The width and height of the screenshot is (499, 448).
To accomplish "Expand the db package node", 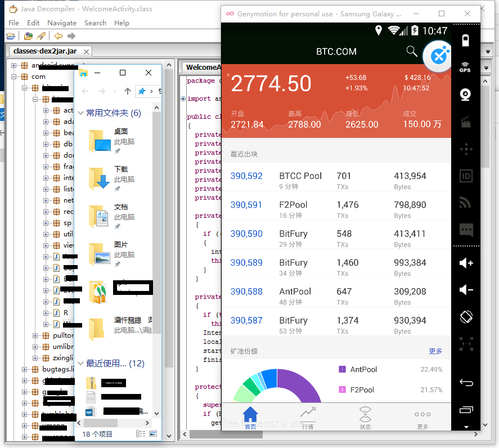I will [x=46, y=144].
